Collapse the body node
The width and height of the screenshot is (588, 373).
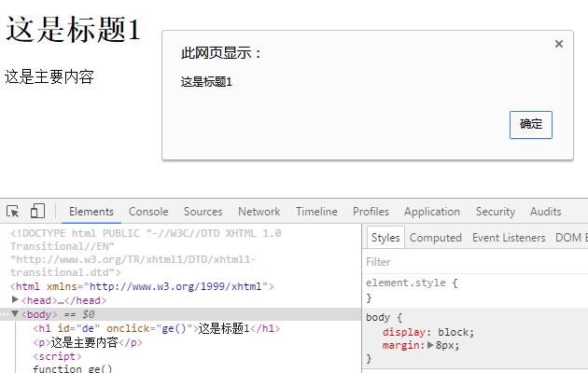pos(15,314)
